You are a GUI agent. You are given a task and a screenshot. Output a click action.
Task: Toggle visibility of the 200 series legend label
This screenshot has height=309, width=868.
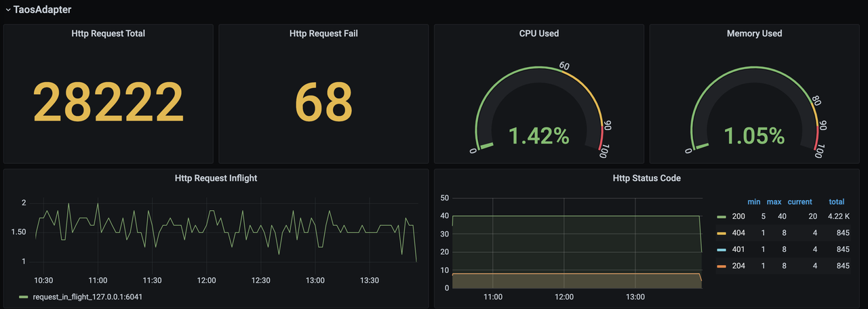coord(738,217)
